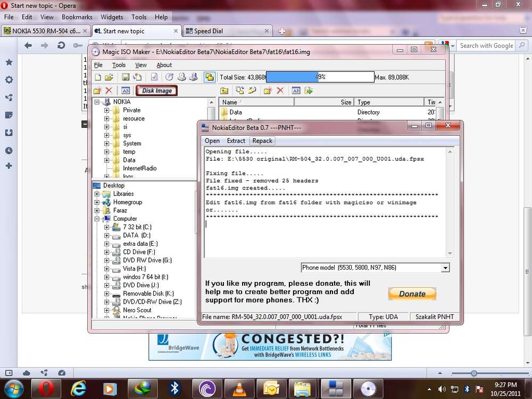Click Search with Google field
532x399 pixels.
pyautogui.click(x=487, y=45)
